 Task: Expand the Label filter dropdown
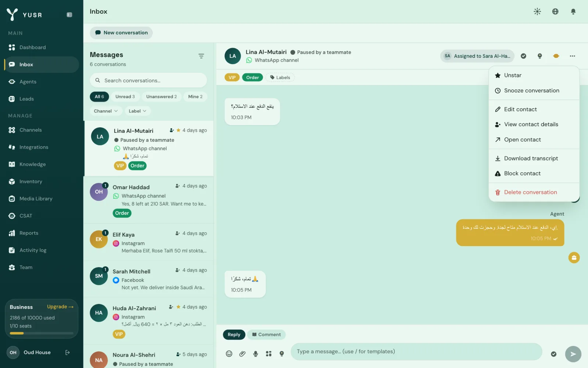click(x=137, y=111)
